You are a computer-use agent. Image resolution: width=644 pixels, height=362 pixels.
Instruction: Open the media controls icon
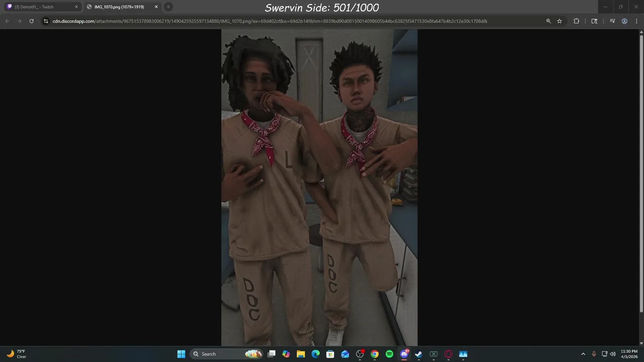click(612, 21)
